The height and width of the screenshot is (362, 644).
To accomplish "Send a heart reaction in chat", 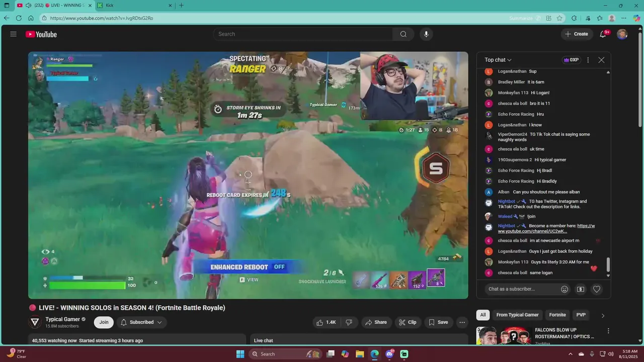I will tap(597, 289).
